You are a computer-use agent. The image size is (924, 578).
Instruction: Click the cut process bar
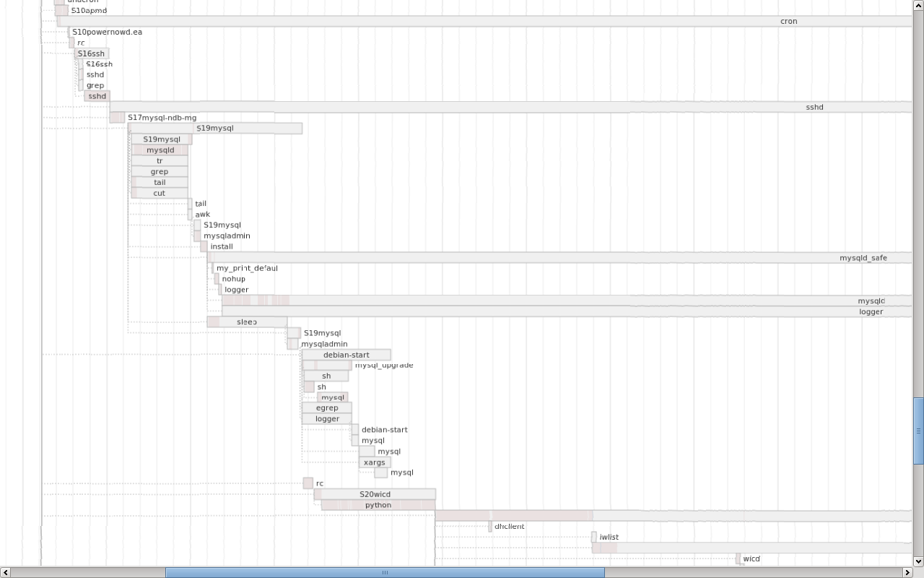click(160, 193)
